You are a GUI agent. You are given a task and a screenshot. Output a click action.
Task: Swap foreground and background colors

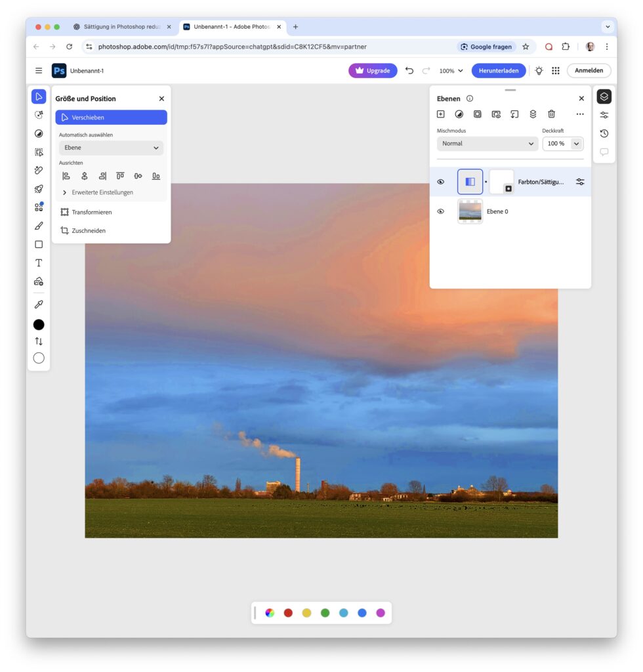pos(39,341)
